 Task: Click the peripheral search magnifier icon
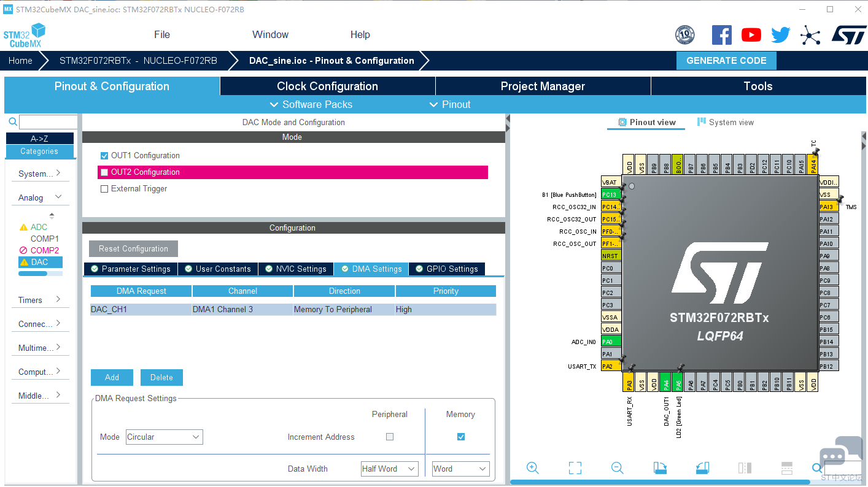(x=12, y=122)
